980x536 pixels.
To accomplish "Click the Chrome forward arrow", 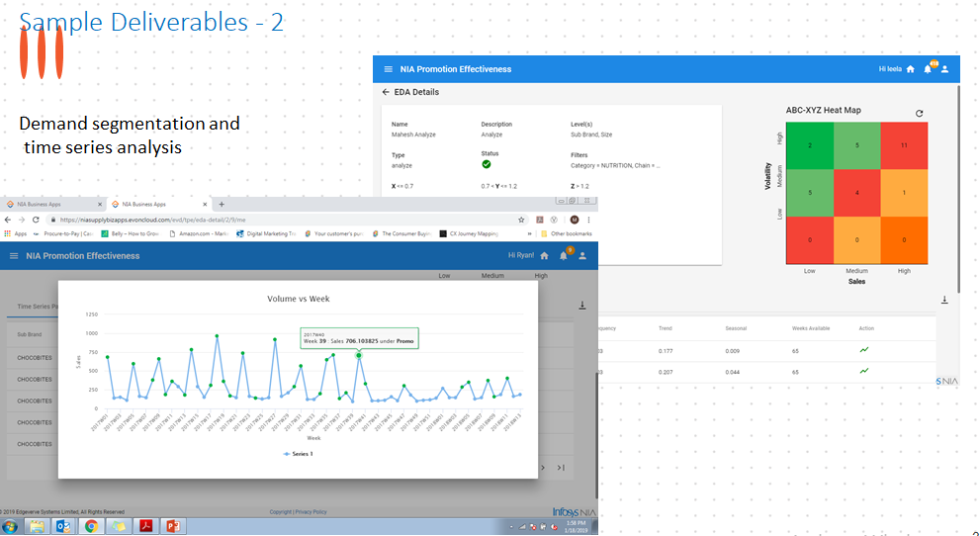I will (21, 220).
